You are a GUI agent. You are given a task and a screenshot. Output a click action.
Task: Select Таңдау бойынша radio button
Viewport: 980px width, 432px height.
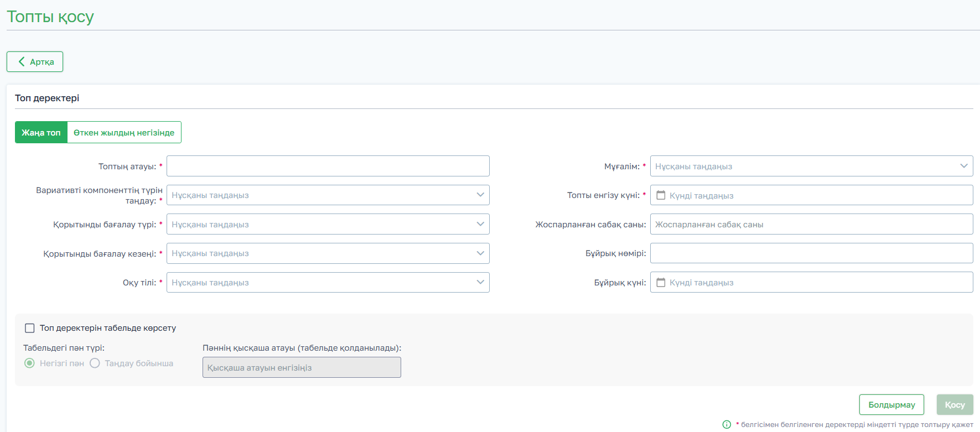(x=95, y=363)
